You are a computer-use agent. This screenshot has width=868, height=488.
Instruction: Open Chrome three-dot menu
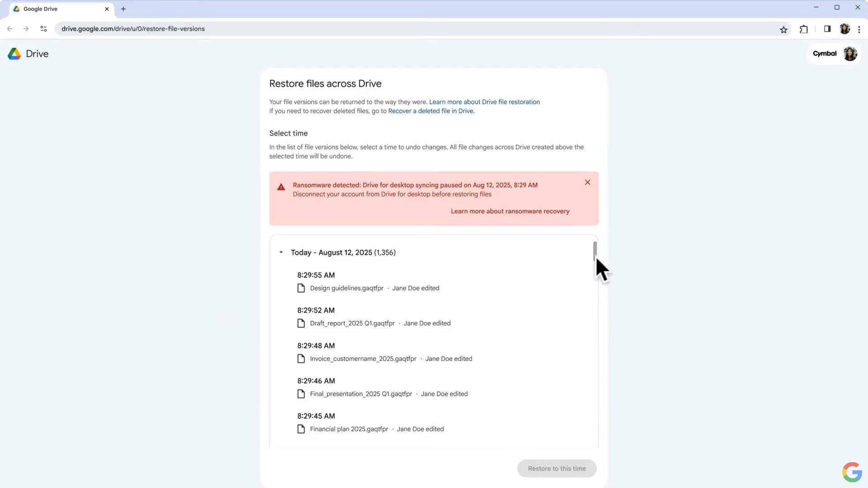click(x=859, y=29)
